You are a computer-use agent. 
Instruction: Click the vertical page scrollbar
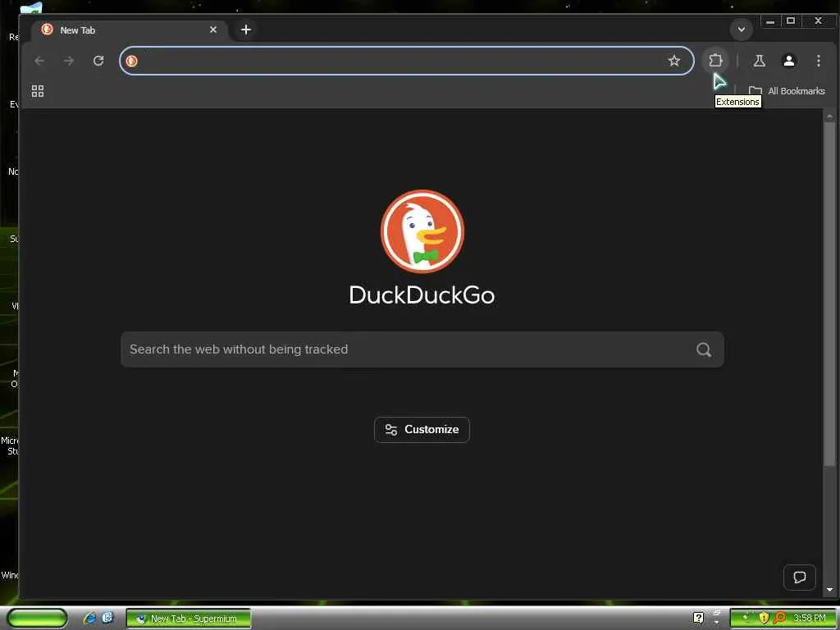tap(830, 294)
